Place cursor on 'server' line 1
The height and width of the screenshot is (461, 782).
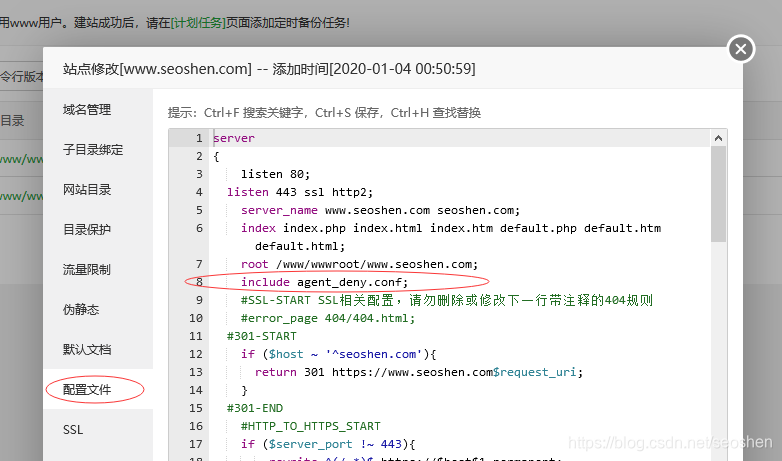click(234, 138)
